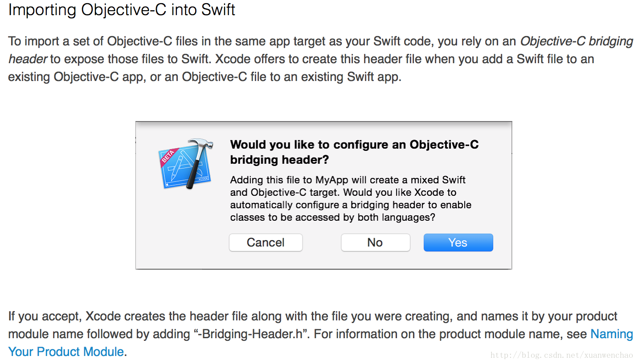Click the dialog title about bridging header
This screenshot has height=364, width=638.
coord(354,152)
